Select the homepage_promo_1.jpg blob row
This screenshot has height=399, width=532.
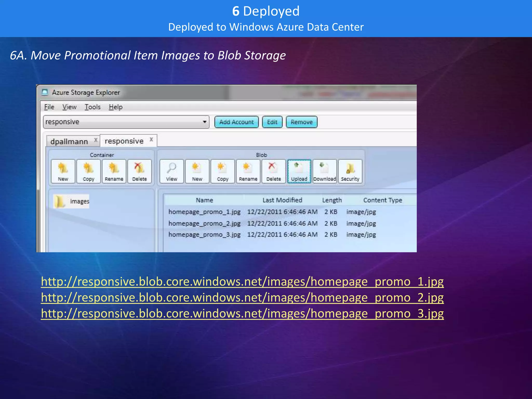272,212
